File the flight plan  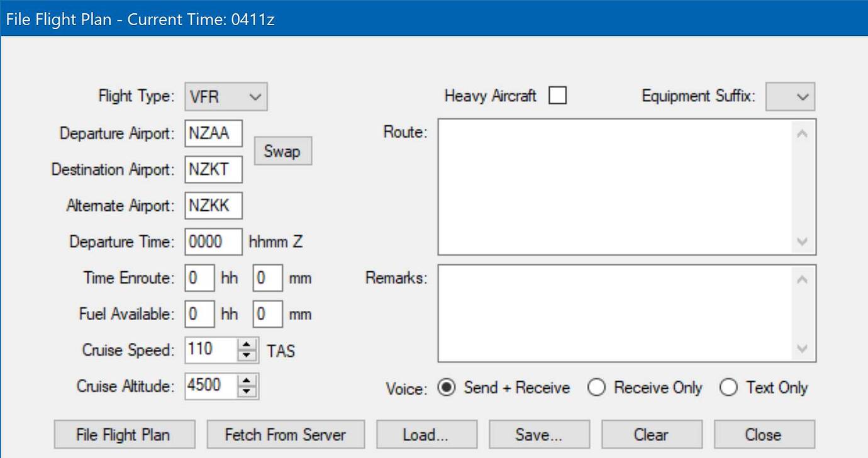pos(124,434)
